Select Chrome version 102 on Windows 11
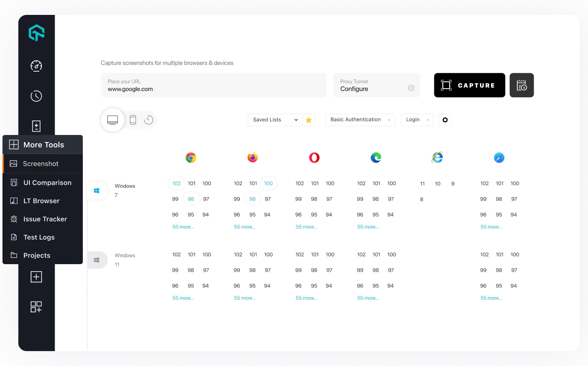This screenshot has width=588, height=366. 176,255
